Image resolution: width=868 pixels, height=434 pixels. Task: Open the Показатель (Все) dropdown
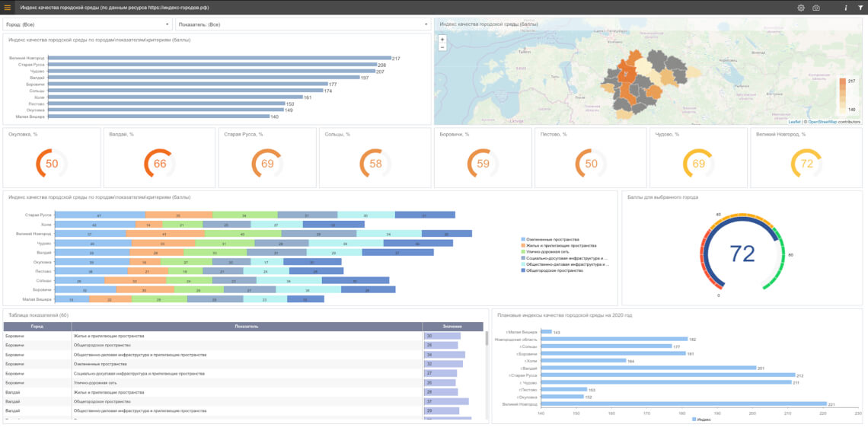303,24
